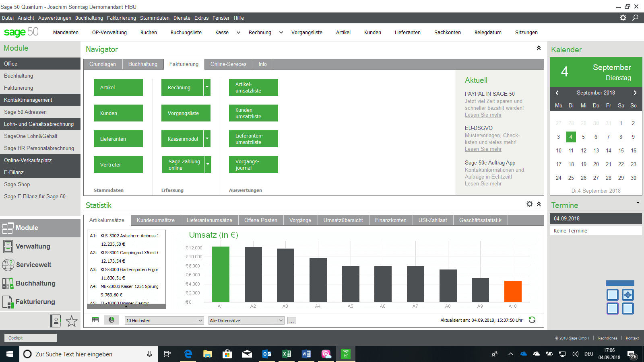This screenshot has width=644, height=362.
Task: Click the orange A10 bar in chart
Action: [513, 291]
